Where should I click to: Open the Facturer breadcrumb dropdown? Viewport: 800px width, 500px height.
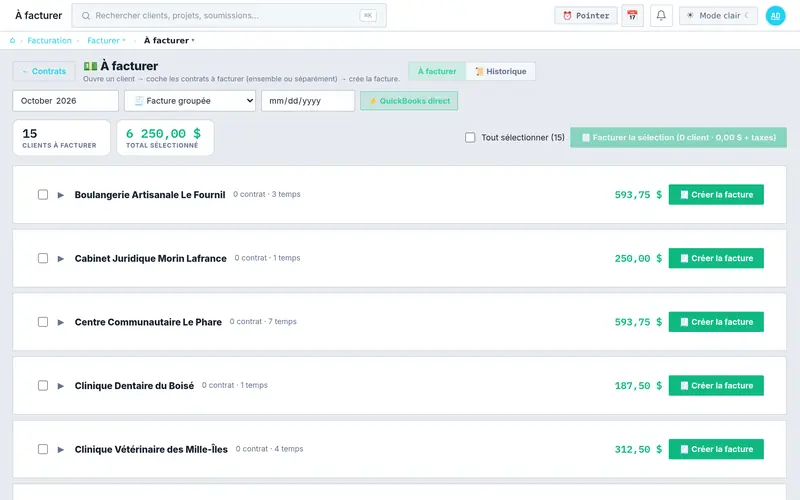[106, 40]
